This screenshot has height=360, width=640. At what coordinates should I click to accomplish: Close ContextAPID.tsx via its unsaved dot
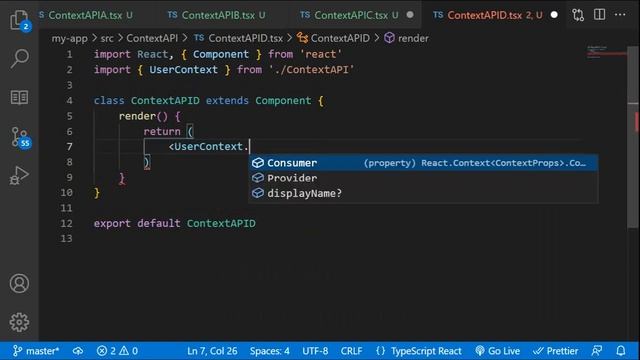click(x=554, y=15)
